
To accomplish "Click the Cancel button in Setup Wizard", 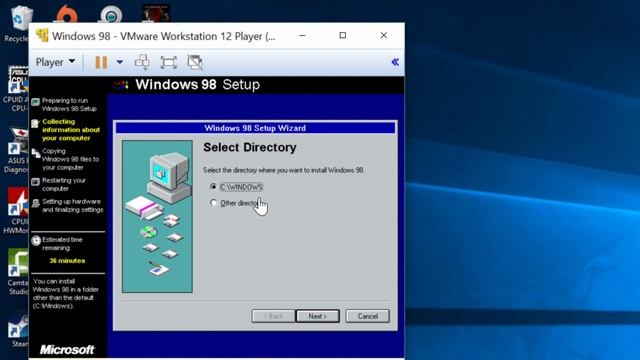I will 367,316.
